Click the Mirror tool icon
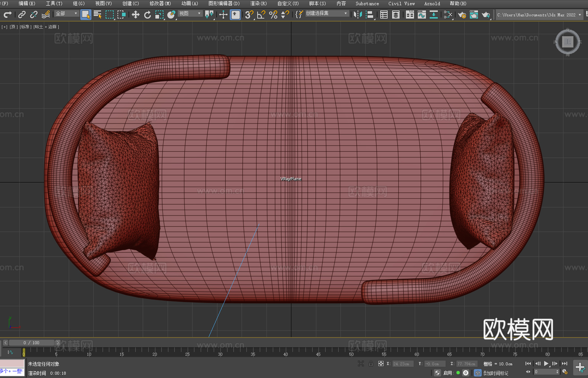Viewport: 588px width, 378px height. coord(358,14)
